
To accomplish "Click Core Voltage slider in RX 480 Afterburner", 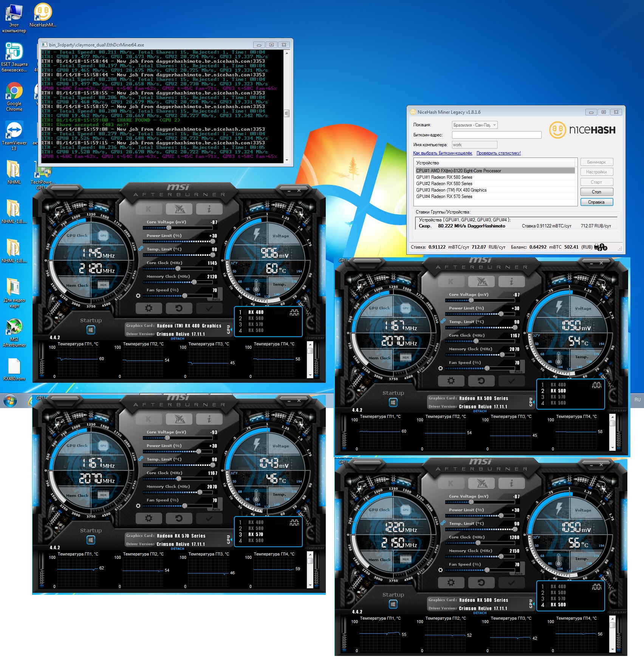I will pos(178,228).
